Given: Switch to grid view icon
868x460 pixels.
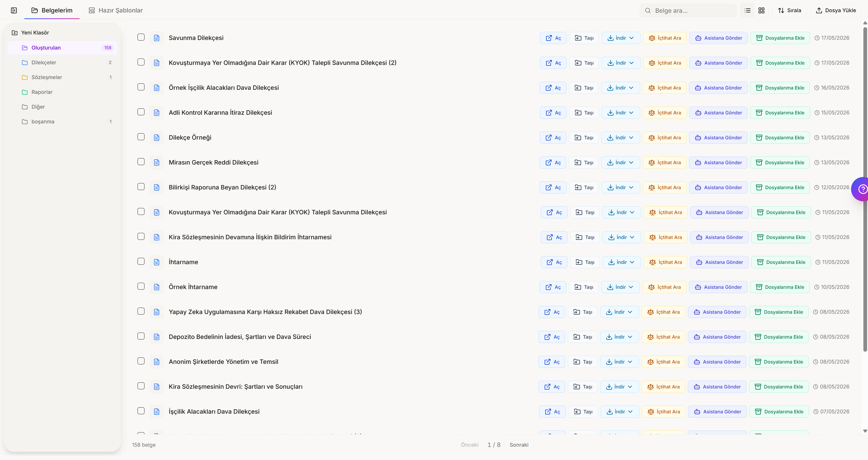Looking at the screenshot, I should tap(761, 10).
